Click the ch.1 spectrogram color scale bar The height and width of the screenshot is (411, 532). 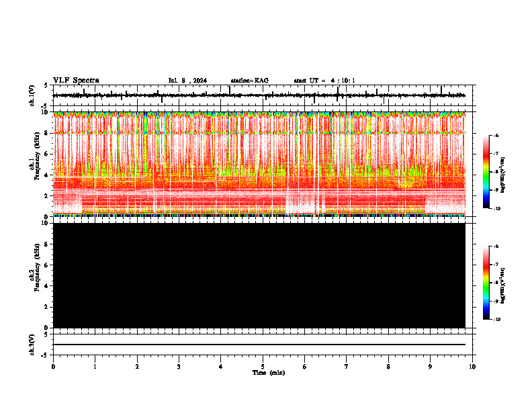[486, 172]
